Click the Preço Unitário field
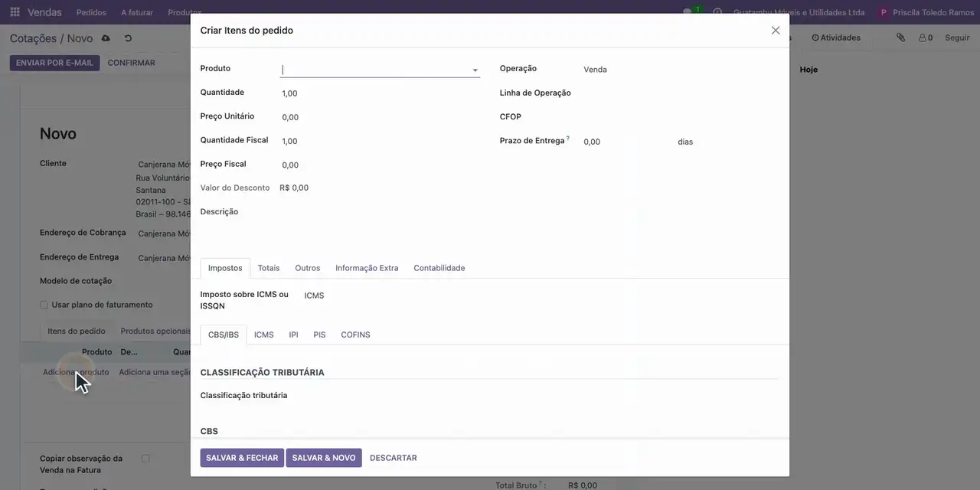Image resolution: width=980 pixels, height=490 pixels. point(380,117)
